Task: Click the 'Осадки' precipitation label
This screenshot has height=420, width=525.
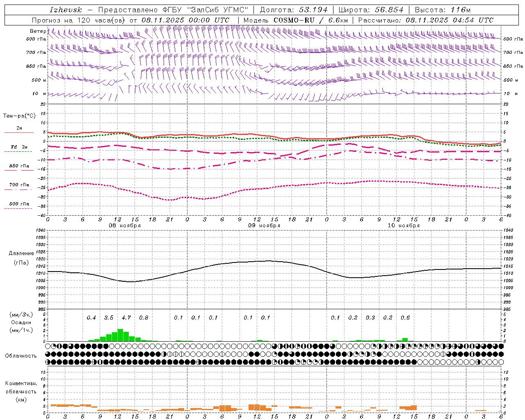Action: coord(20,322)
